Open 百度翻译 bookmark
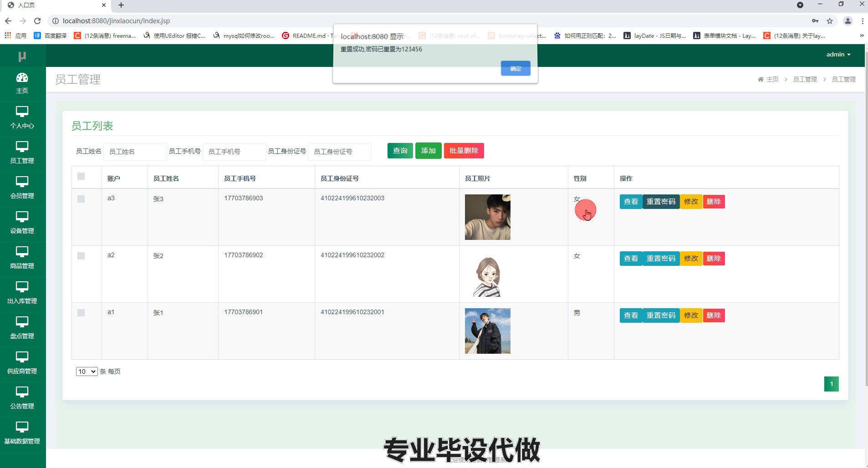This screenshot has height=468, width=868. pos(50,36)
